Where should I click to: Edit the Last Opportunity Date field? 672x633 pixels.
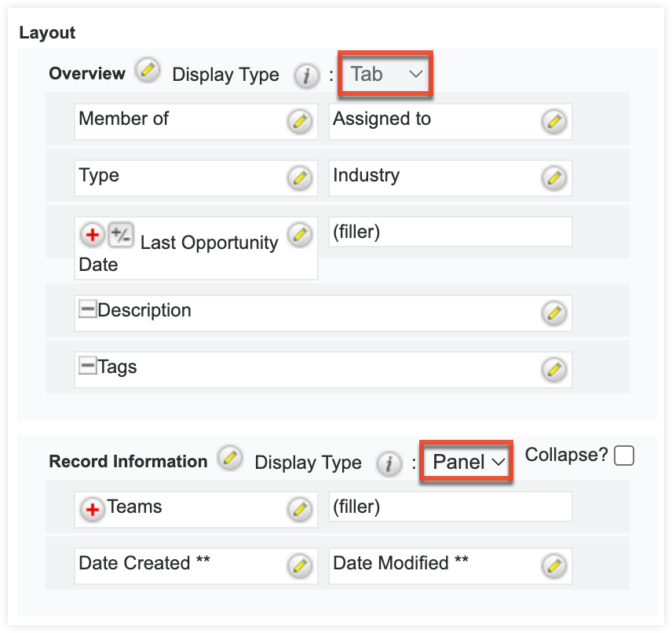pos(300,235)
